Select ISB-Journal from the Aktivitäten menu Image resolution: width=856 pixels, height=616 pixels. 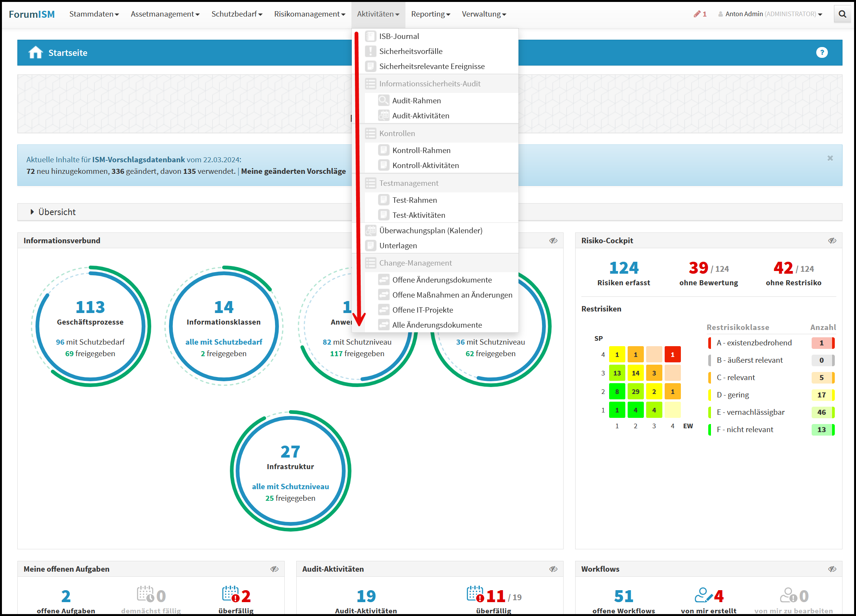click(x=399, y=36)
